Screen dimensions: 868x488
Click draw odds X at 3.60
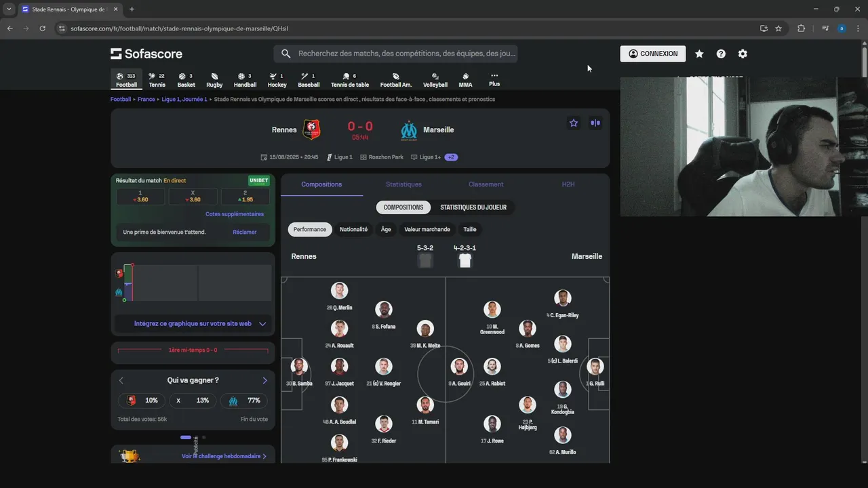click(193, 197)
